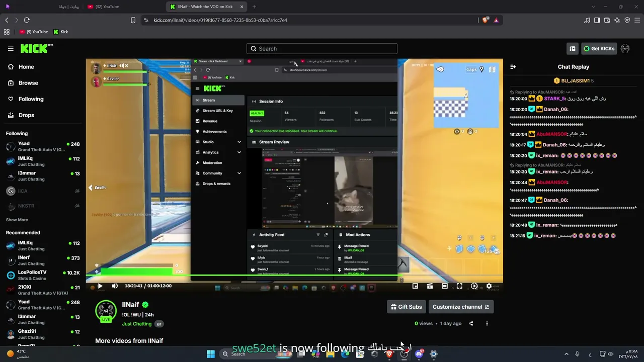Open Brave Shields icon
The width and height of the screenshot is (644, 362).
(485, 20)
